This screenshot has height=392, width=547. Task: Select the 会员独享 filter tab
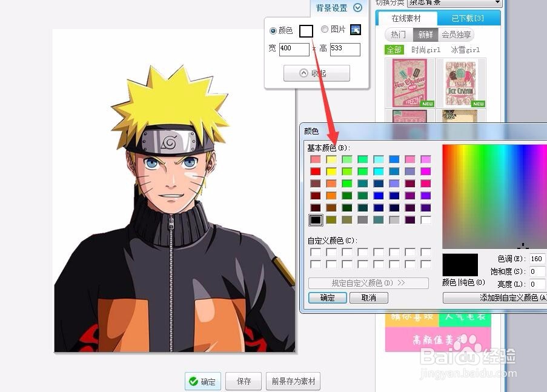(x=456, y=35)
